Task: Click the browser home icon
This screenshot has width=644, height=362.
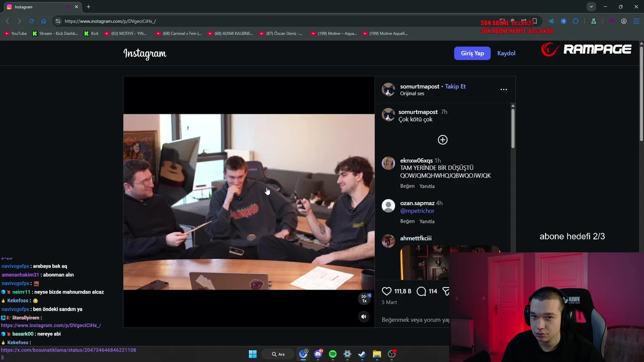Action: (43, 21)
